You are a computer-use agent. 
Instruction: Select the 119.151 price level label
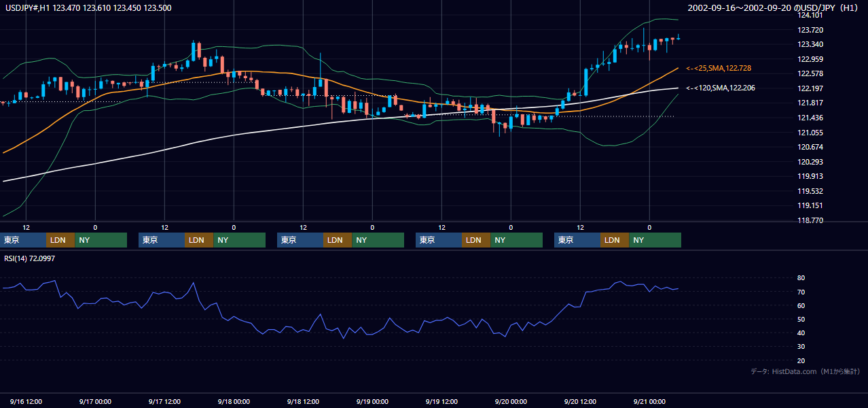click(x=810, y=206)
